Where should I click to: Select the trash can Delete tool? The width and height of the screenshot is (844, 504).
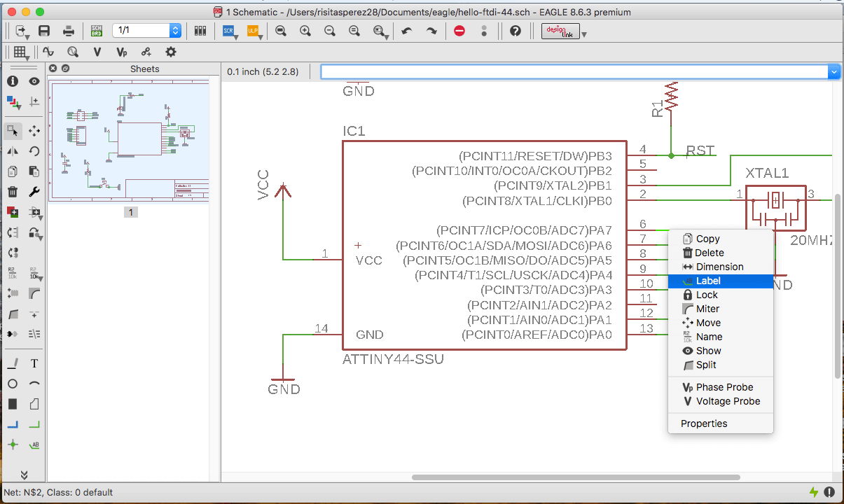coord(13,192)
